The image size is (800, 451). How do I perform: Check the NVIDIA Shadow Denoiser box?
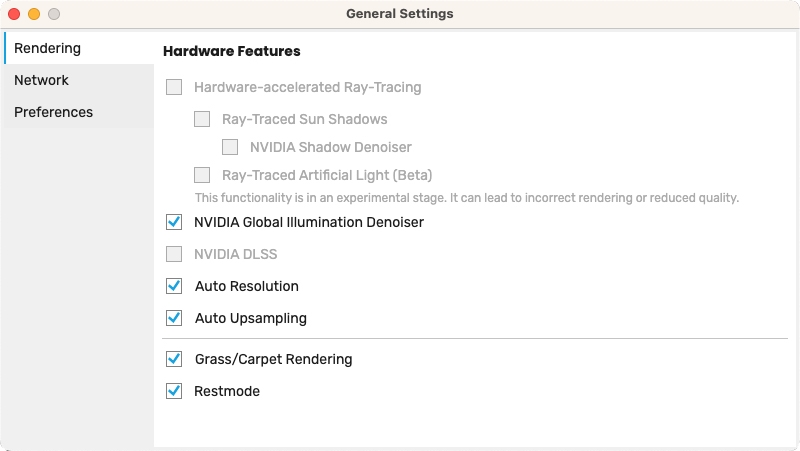(231, 147)
